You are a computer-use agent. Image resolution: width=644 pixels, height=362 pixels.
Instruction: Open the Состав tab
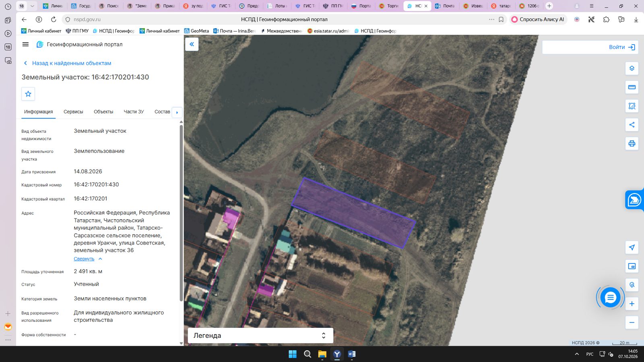tap(162, 112)
